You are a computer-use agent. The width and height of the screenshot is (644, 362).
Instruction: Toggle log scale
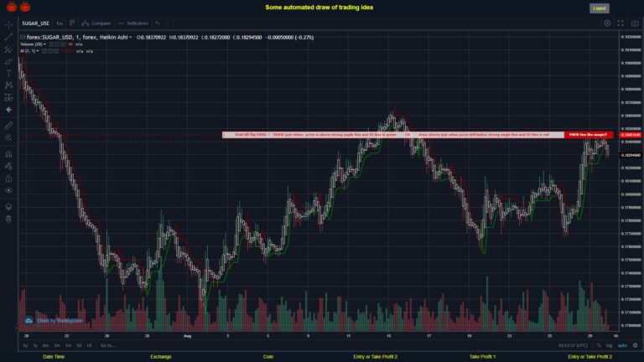(x=609, y=345)
